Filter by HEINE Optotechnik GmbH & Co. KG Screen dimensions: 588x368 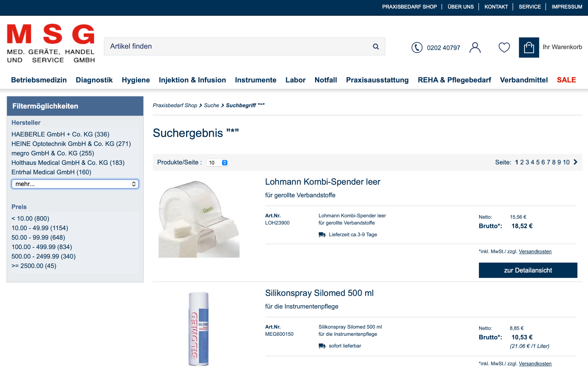point(71,144)
